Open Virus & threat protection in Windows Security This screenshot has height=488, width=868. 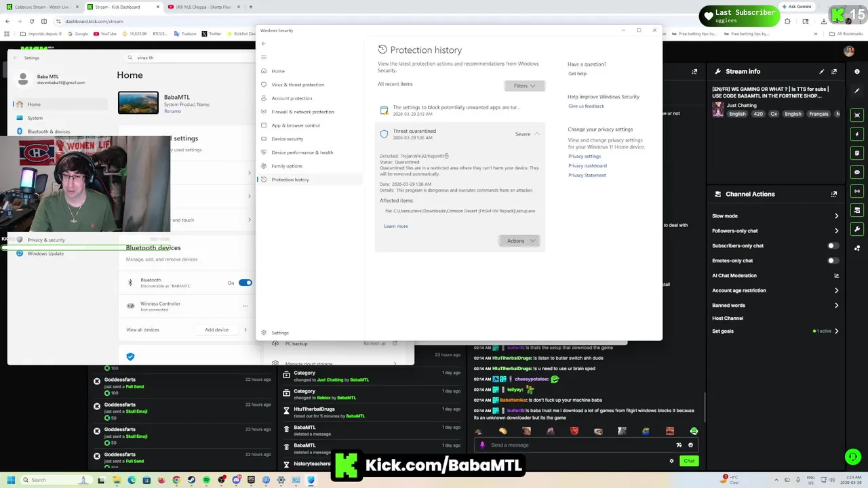298,85
